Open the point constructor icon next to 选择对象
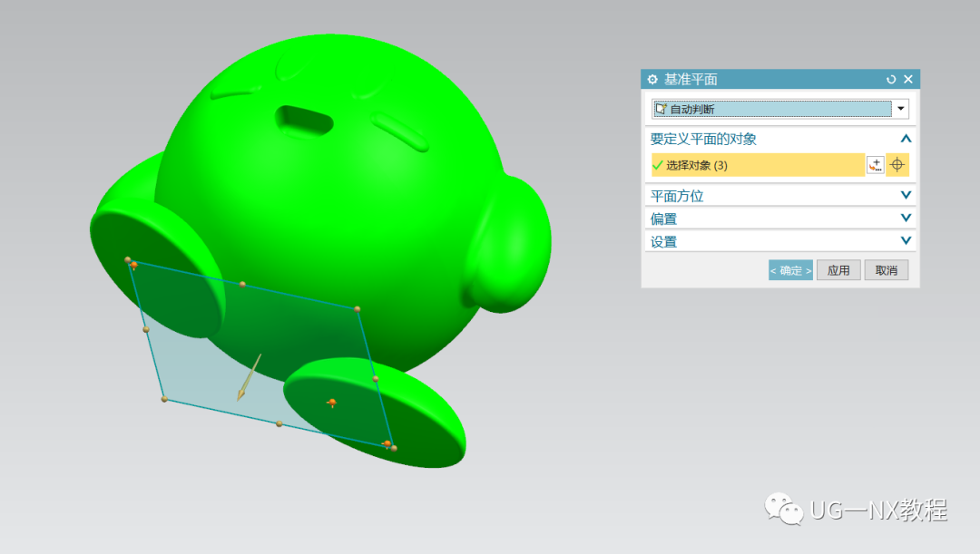Screen dimensions: 980x554 point(875,165)
